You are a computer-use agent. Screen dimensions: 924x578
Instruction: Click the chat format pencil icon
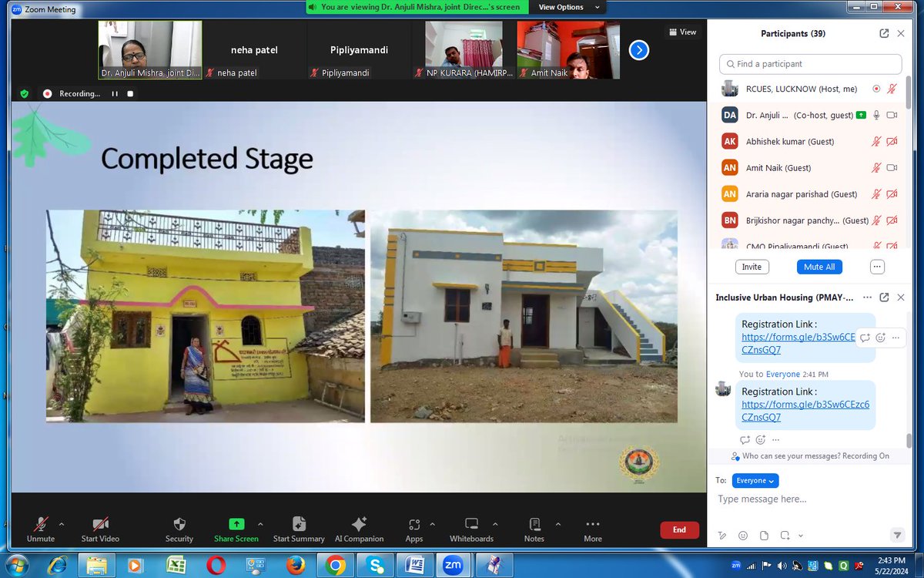pos(721,536)
